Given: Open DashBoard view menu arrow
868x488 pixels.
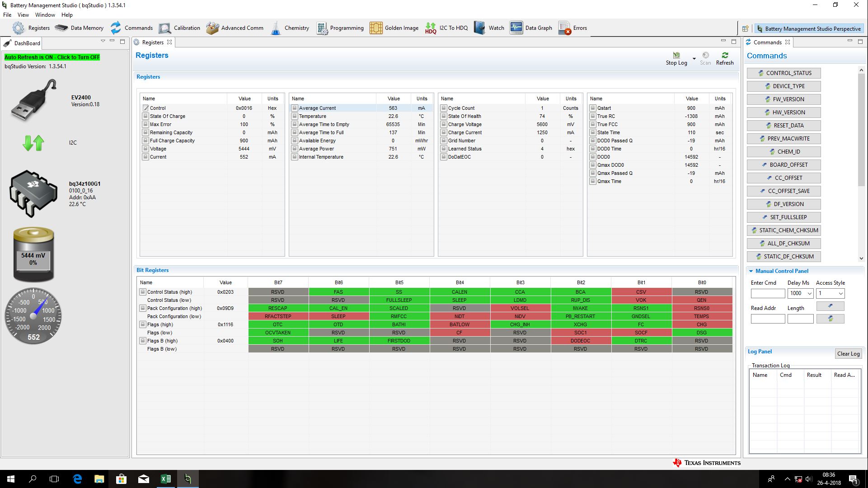Looking at the screenshot, I should tap(103, 41).
